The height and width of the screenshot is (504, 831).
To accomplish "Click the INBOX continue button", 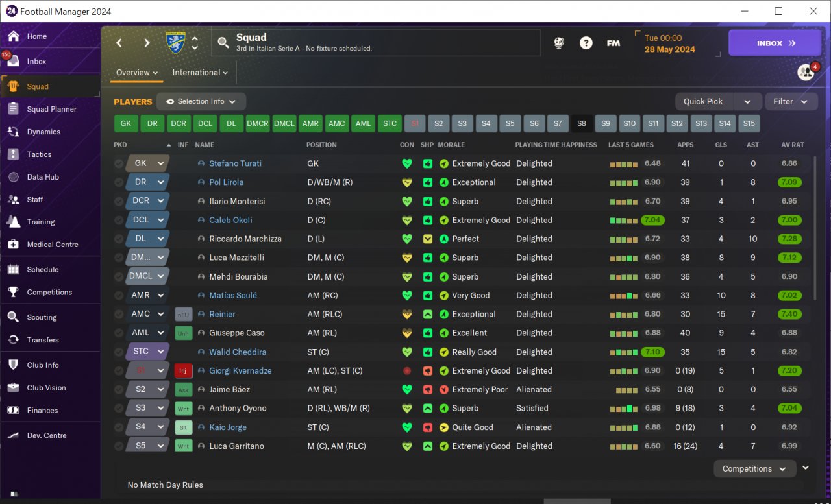I will (x=775, y=43).
